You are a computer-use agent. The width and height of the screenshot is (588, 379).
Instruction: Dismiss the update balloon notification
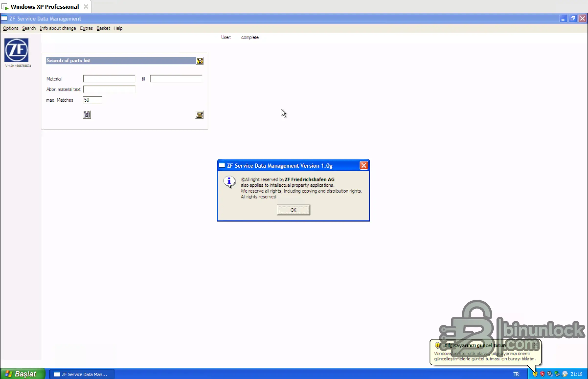tap(535, 345)
